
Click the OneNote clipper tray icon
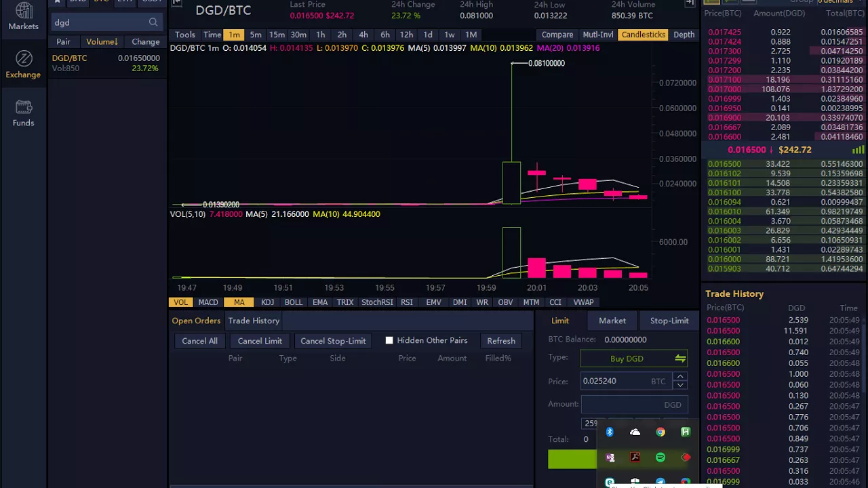coord(610,457)
